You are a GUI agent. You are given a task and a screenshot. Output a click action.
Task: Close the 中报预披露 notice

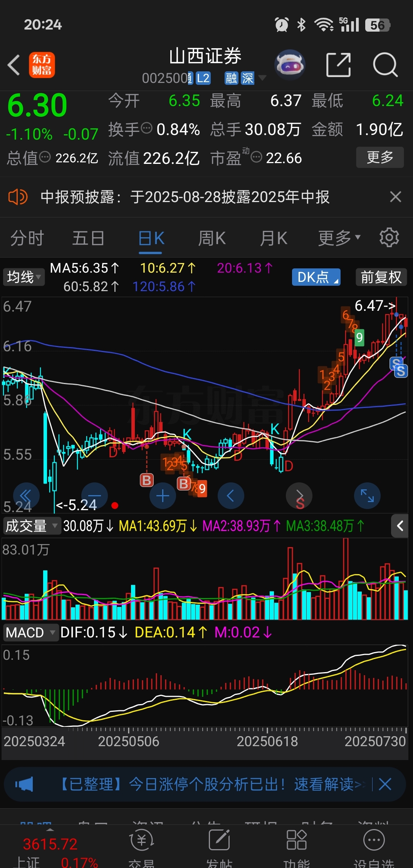pos(396,197)
